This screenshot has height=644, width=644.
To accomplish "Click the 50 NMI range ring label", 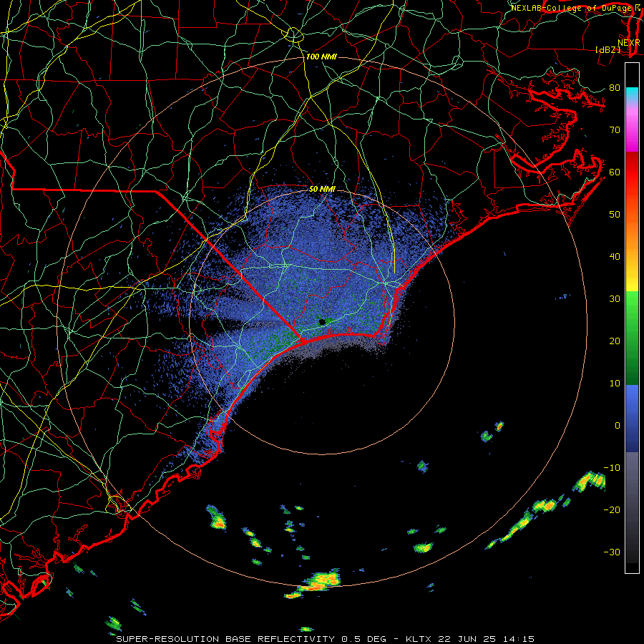I will [x=322, y=189].
